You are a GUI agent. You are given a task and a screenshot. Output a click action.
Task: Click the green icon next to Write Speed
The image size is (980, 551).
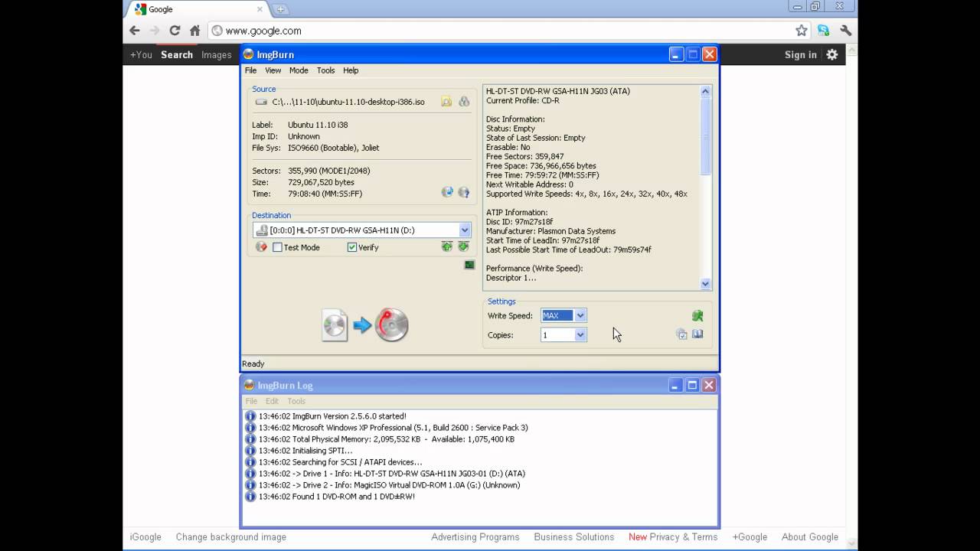click(x=697, y=315)
